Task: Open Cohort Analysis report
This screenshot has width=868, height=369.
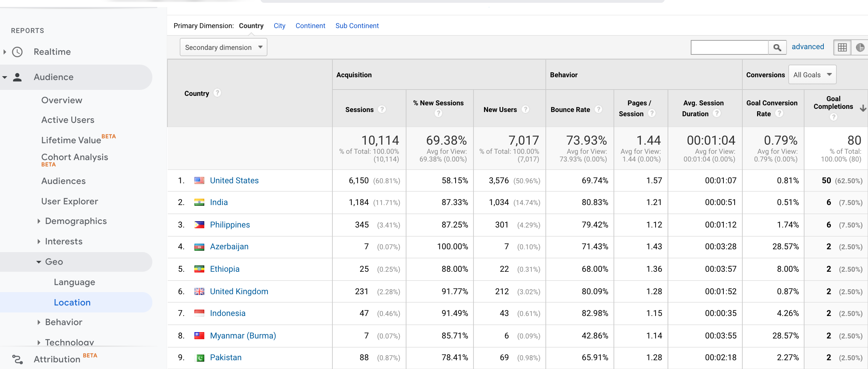Action: coord(74,157)
